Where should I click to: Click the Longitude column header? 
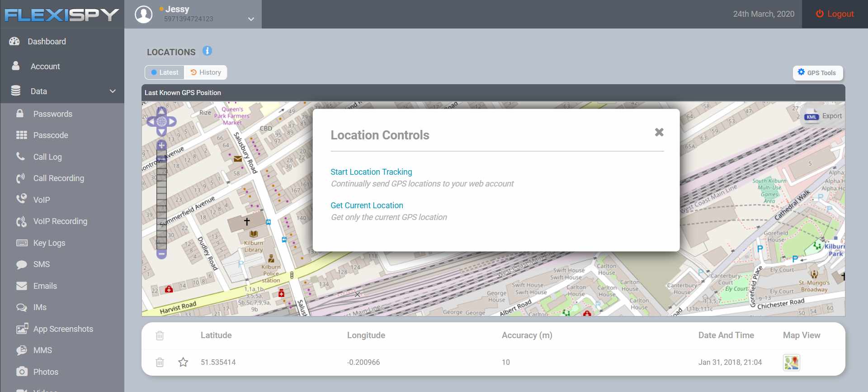(366, 335)
